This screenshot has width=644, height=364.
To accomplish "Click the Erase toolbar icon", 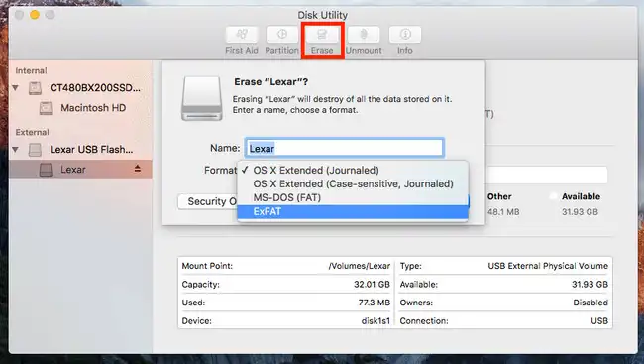I will click(322, 35).
